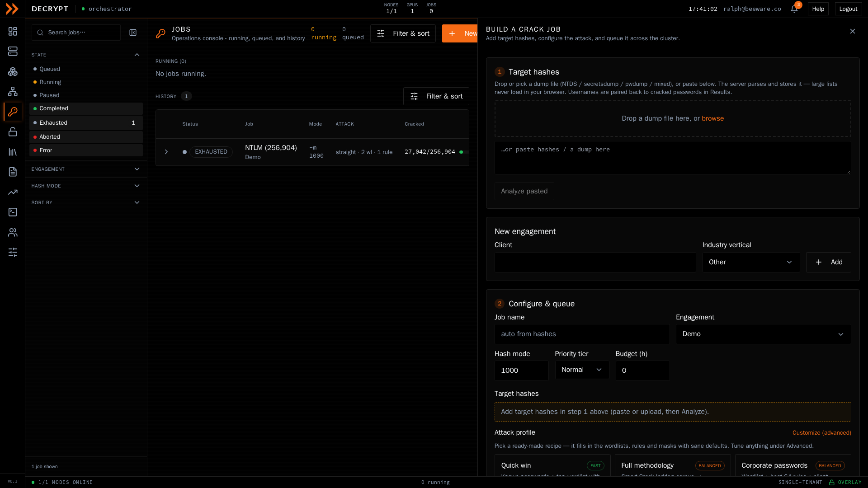The width and height of the screenshot is (868, 488).
Task: Open Filter & sort in Jobs header
Action: point(403,33)
